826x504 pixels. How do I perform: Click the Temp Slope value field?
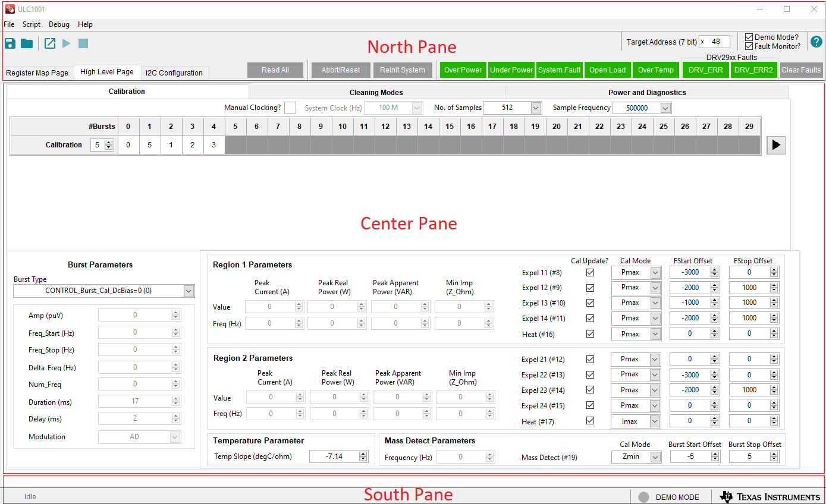[334, 456]
